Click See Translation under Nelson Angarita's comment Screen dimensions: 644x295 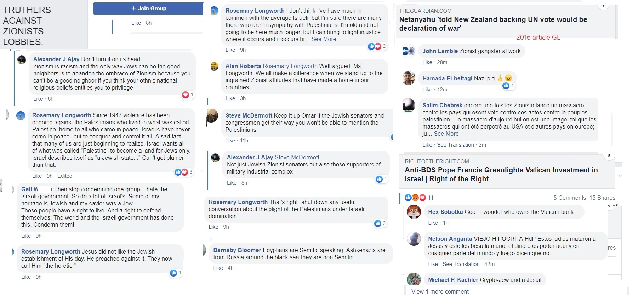coord(461,264)
